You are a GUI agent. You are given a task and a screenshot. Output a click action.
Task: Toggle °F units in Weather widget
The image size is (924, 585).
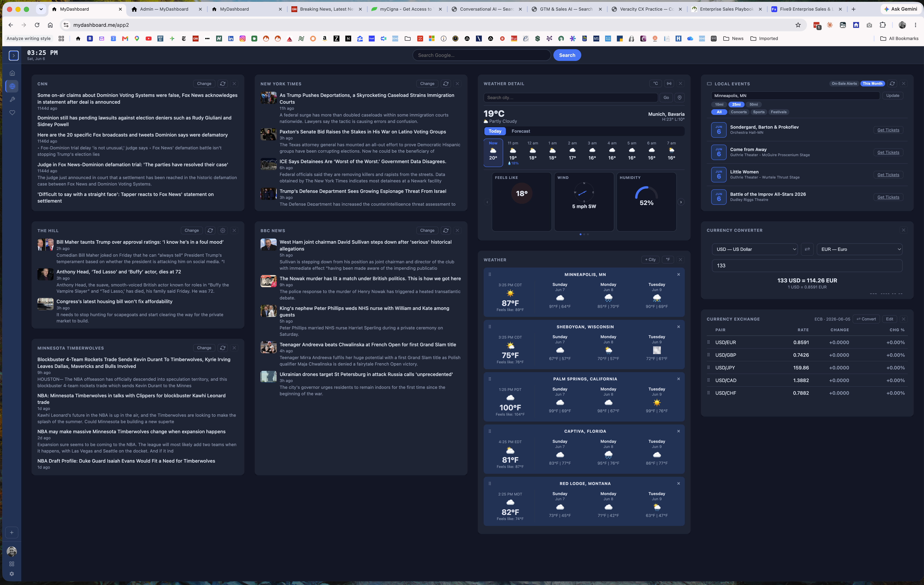coord(668,259)
